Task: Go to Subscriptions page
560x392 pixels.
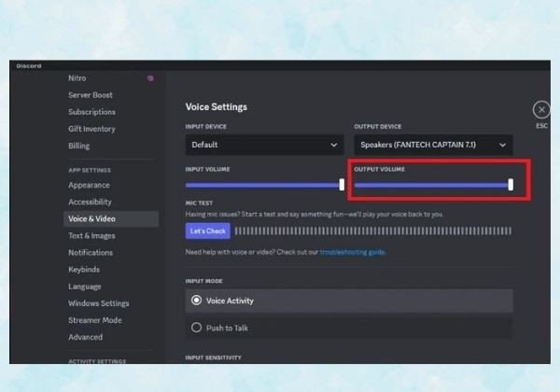Action: [91, 112]
